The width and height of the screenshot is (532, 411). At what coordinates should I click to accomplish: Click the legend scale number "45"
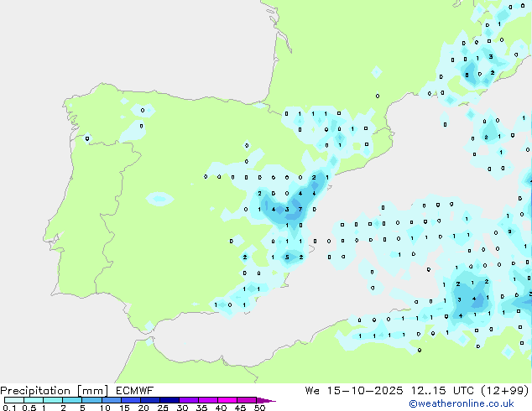click(x=240, y=408)
